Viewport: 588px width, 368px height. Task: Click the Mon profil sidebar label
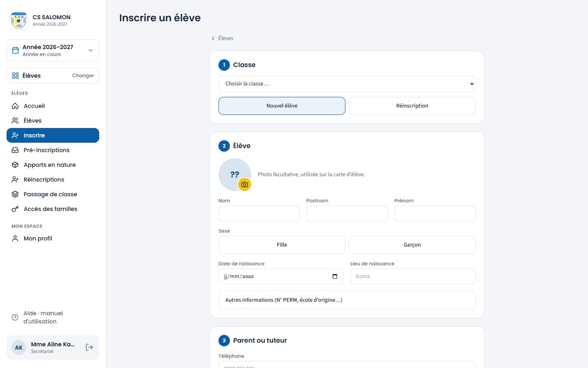pyautogui.click(x=38, y=238)
